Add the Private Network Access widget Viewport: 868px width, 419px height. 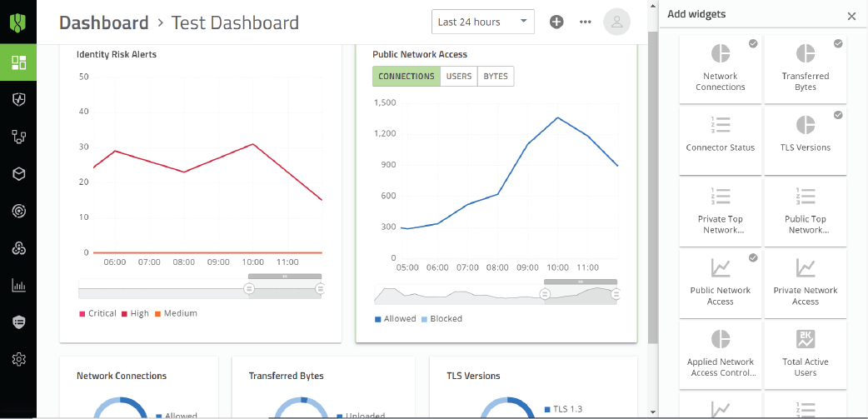pos(806,283)
